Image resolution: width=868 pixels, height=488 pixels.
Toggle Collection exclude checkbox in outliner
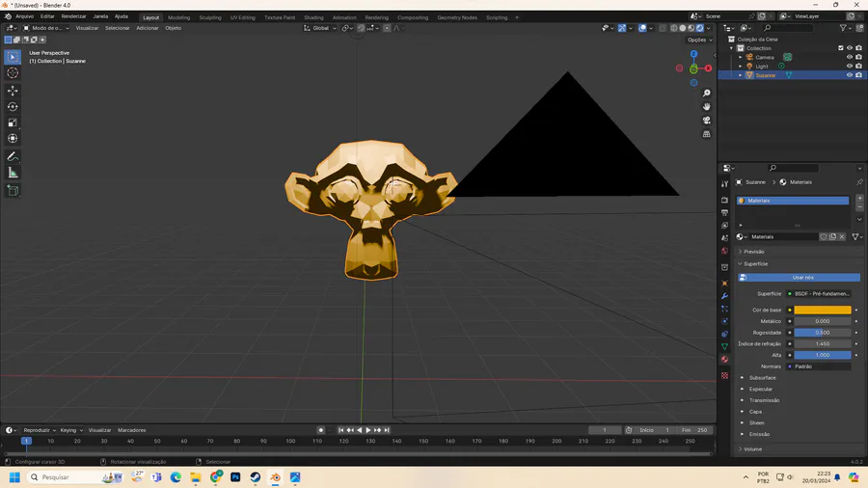(840, 48)
